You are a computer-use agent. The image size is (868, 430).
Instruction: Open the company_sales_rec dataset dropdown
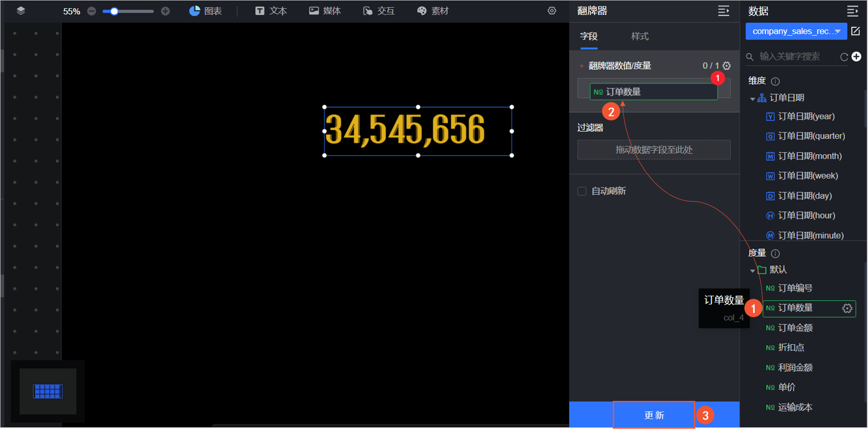tap(796, 31)
